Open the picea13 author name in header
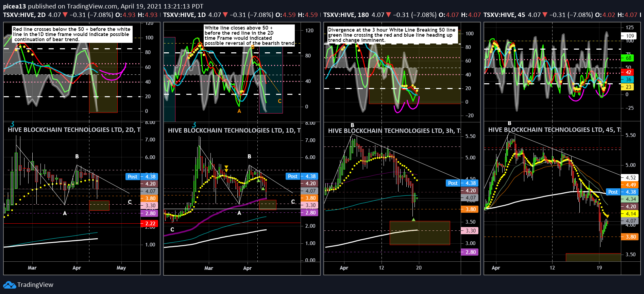The image size is (644, 294). pyautogui.click(x=15, y=6)
